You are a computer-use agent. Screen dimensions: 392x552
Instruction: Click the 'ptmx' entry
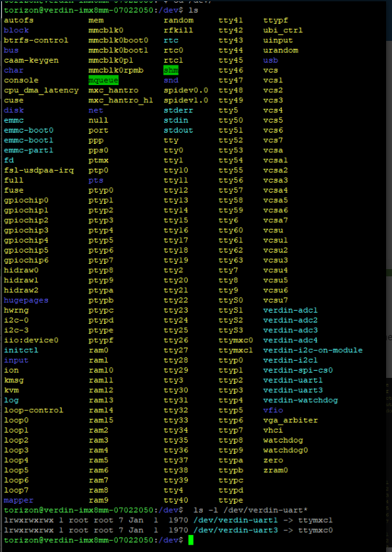98,160
